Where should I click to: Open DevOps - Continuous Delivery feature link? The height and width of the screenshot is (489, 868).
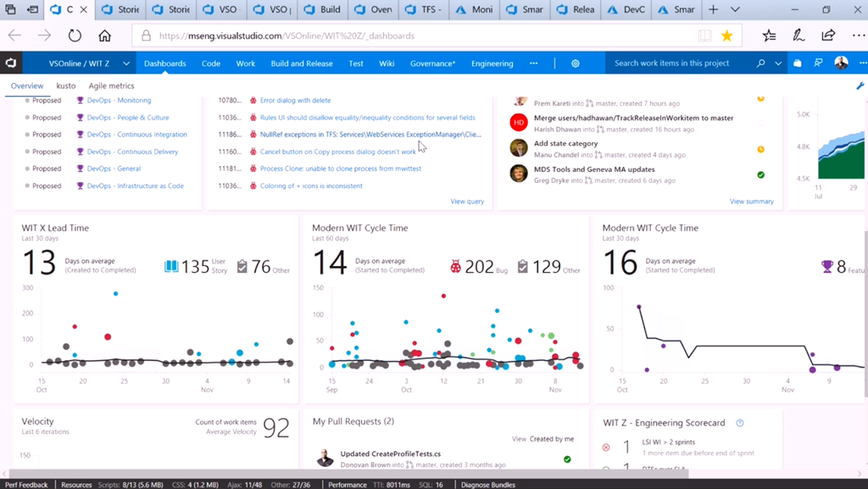132,152
